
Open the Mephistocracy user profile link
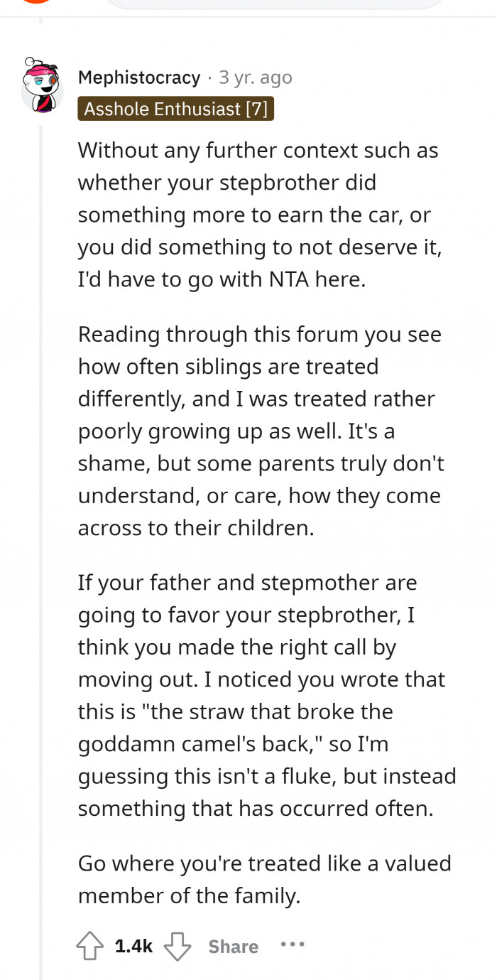coord(139,77)
